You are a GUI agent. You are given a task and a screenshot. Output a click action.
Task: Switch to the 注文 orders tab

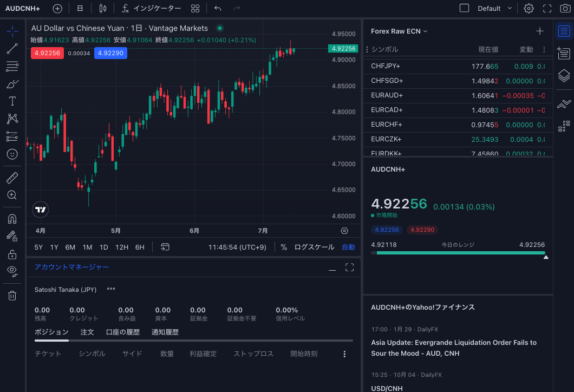pos(87,332)
